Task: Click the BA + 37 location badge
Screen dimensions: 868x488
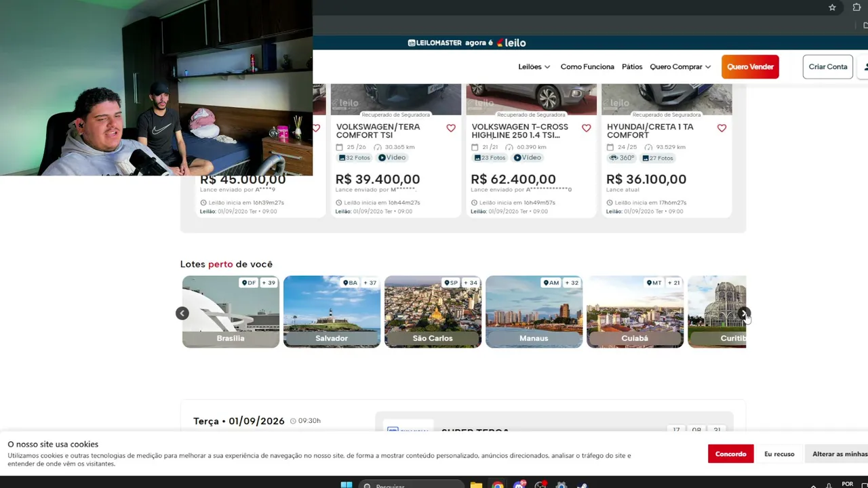Action: pyautogui.click(x=360, y=283)
